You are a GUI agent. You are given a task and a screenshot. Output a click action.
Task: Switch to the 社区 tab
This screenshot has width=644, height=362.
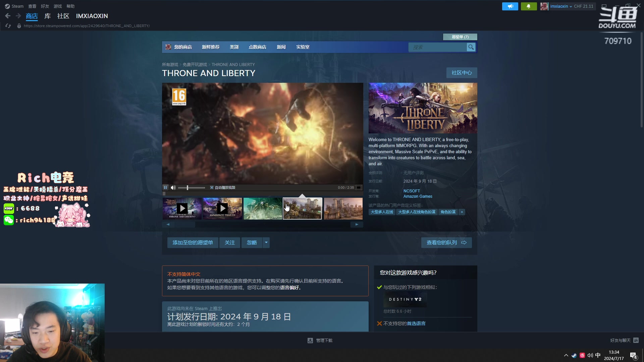(x=63, y=16)
